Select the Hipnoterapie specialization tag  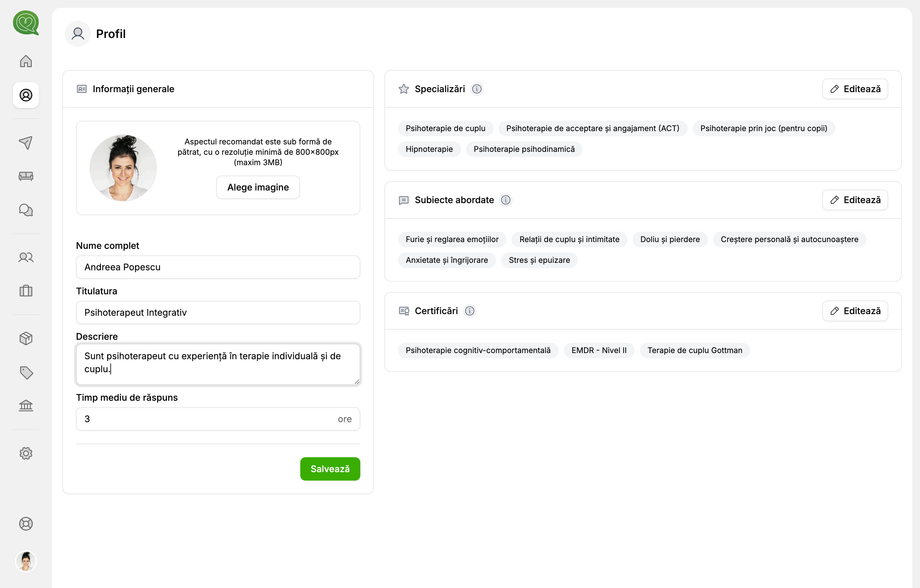click(429, 149)
